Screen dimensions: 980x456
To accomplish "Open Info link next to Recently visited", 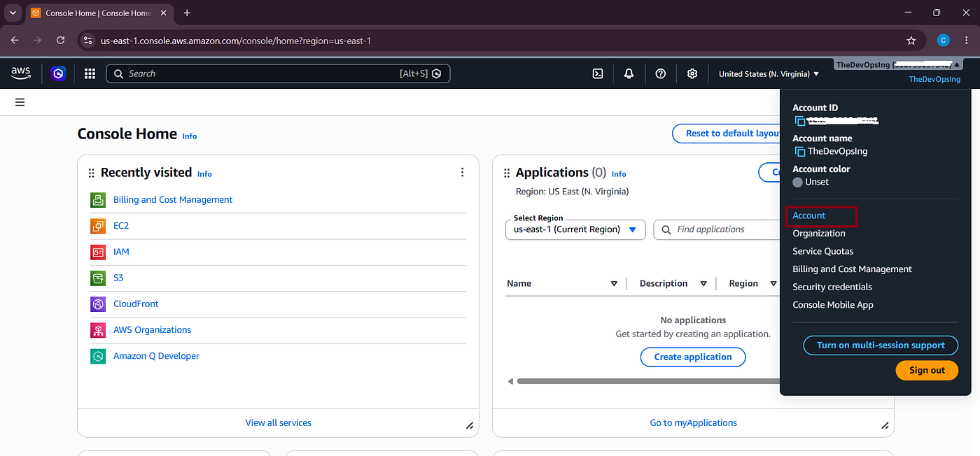I will point(204,174).
